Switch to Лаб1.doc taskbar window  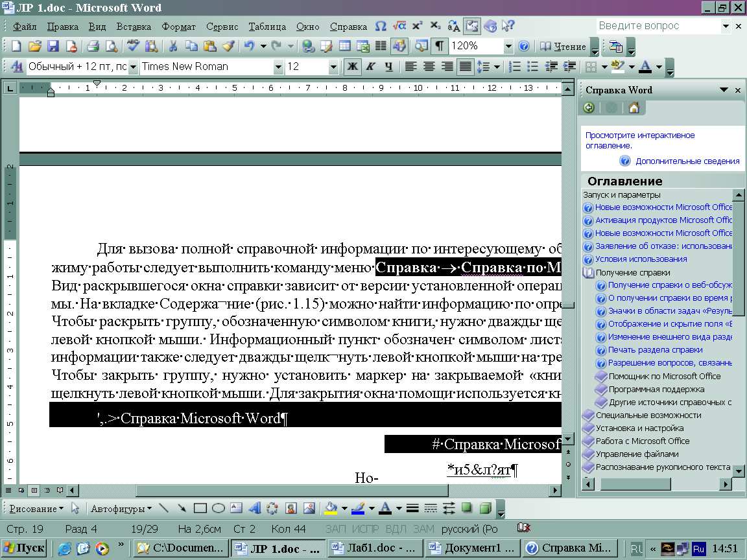coord(375,548)
